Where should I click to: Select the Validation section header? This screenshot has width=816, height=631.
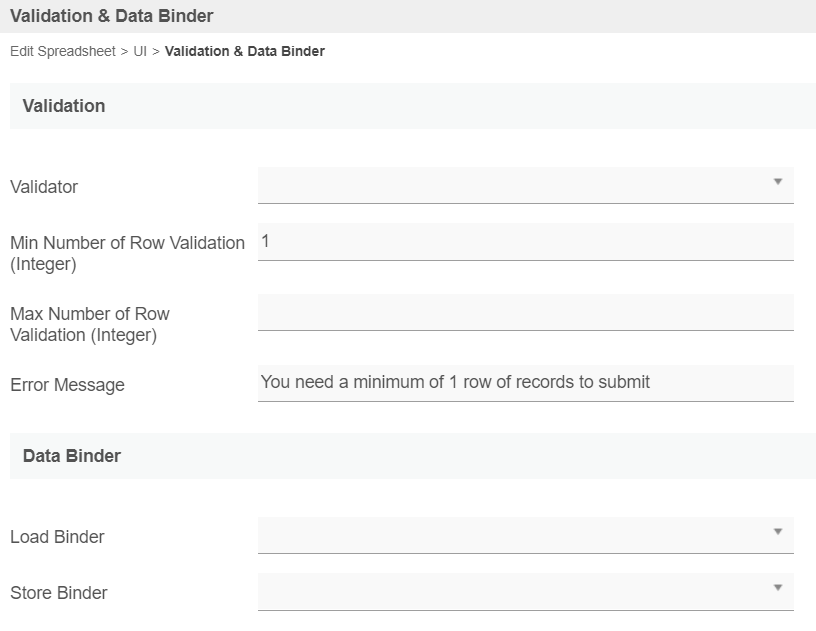64,106
